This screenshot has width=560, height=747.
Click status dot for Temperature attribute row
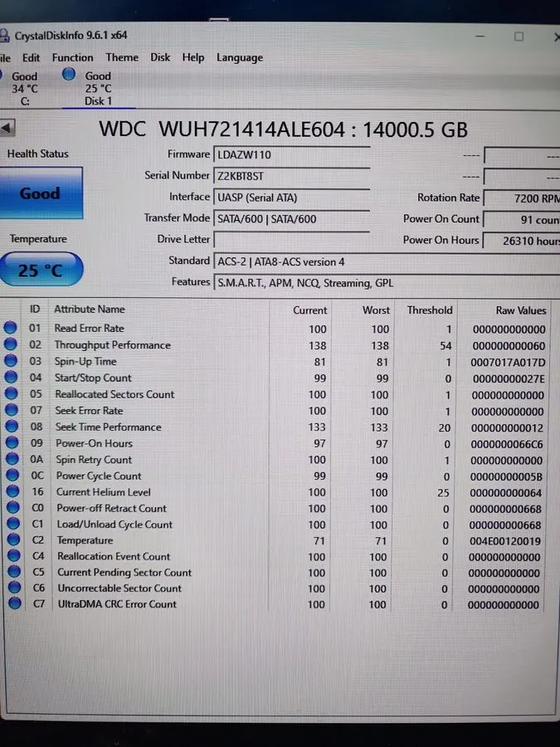pyautogui.click(x=14, y=539)
